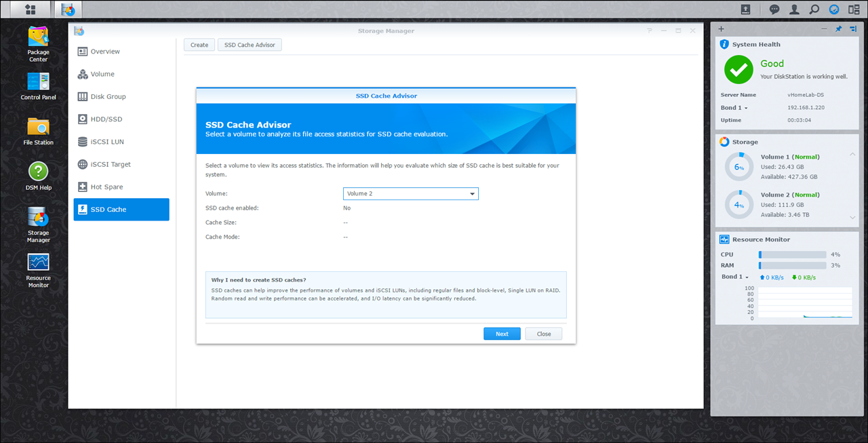
Task: Open the notifications speech bubble icon
Action: tap(774, 9)
